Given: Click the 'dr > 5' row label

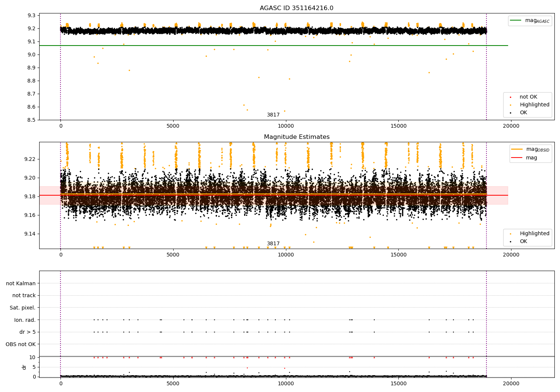Looking at the screenshot, I should point(28,332).
